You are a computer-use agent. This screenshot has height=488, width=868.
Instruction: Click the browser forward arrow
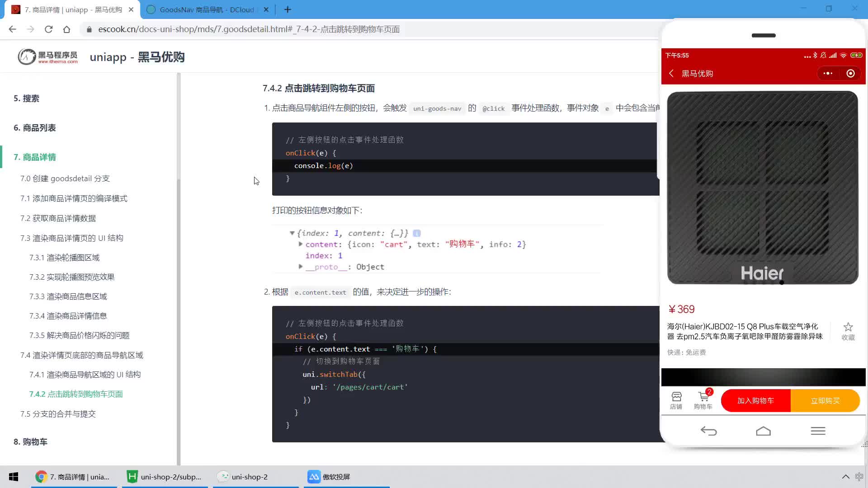click(x=30, y=29)
